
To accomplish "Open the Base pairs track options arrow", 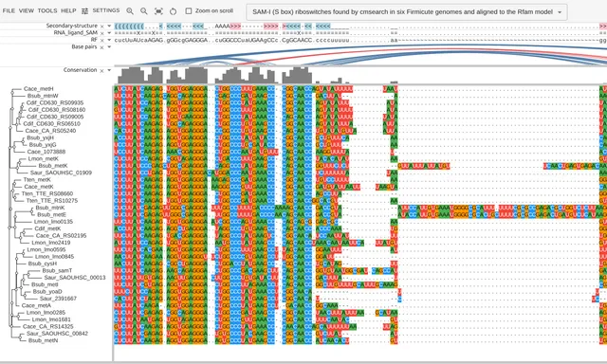I will click(x=109, y=46).
